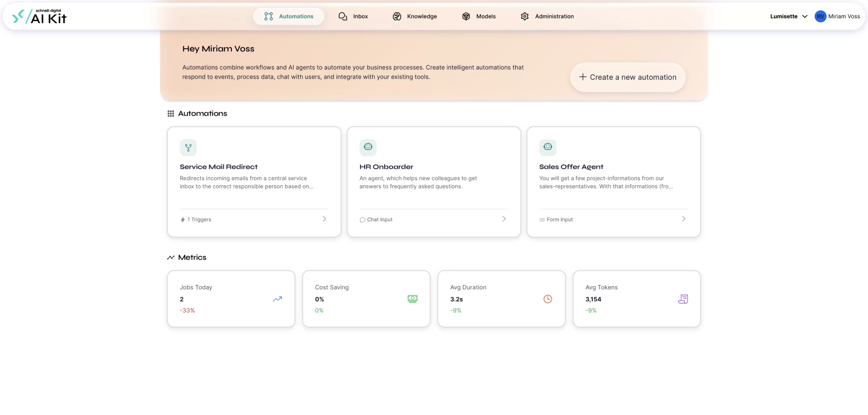Open Models using the cube icon
The height and width of the screenshot is (415, 868).
[466, 16]
